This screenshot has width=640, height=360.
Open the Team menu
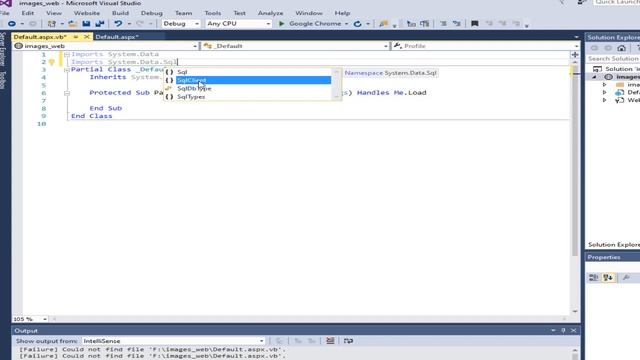pyautogui.click(x=183, y=13)
